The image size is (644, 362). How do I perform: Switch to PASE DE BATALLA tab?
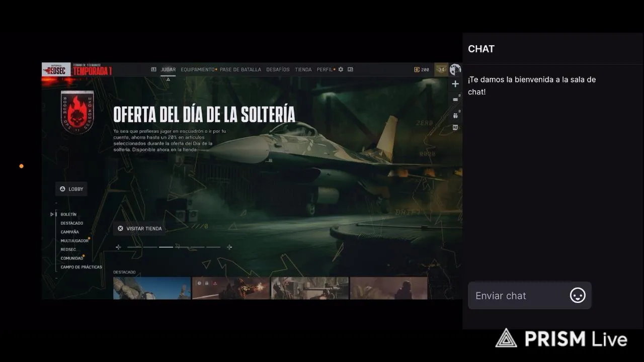240,69
